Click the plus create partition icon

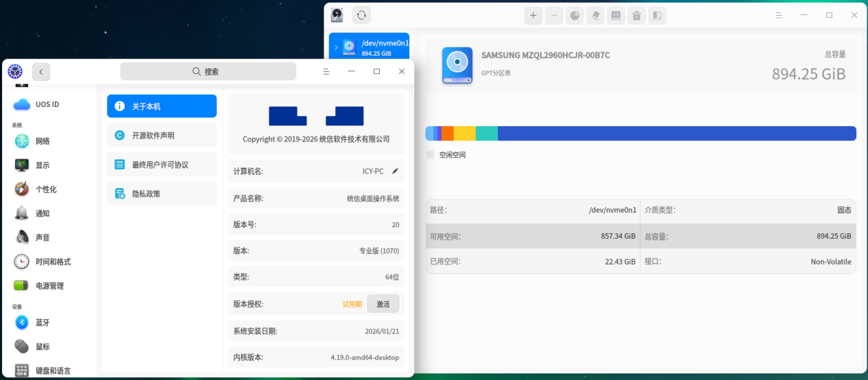pyautogui.click(x=533, y=15)
